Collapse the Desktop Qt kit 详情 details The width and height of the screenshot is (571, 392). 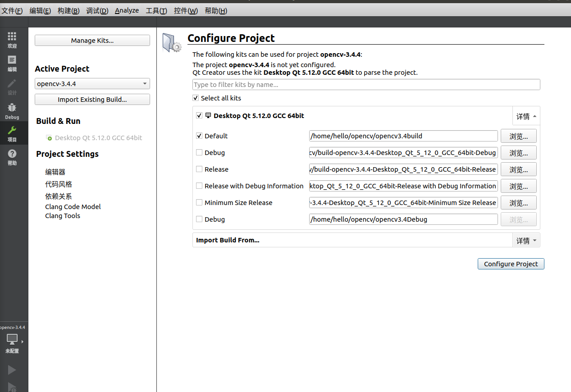point(526,116)
